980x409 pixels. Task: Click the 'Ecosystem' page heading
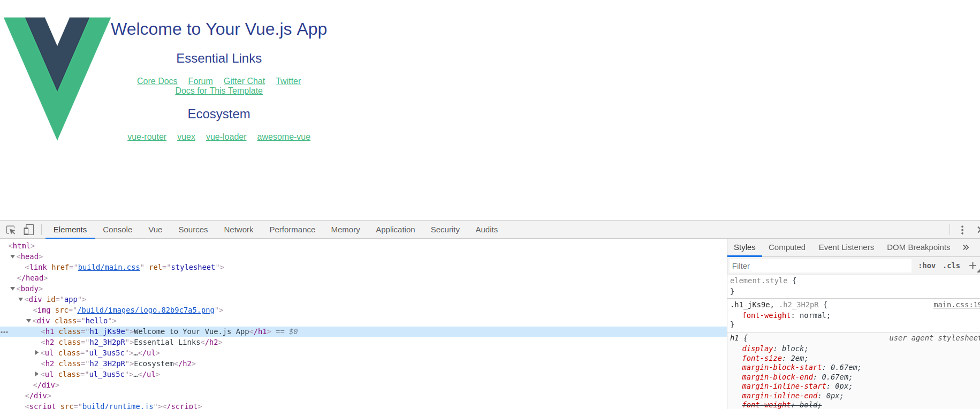[x=219, y=114]
